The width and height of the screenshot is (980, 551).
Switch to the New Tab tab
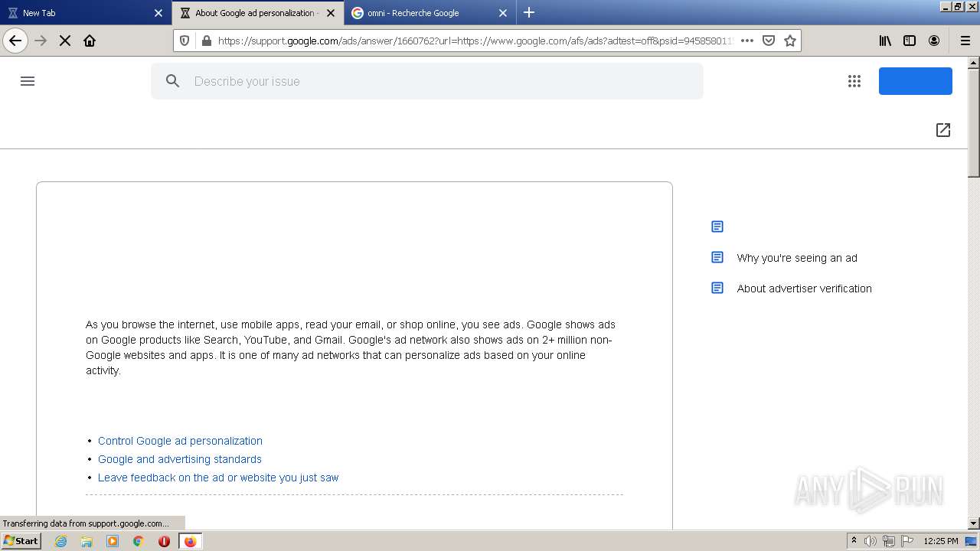click(85, 13)
